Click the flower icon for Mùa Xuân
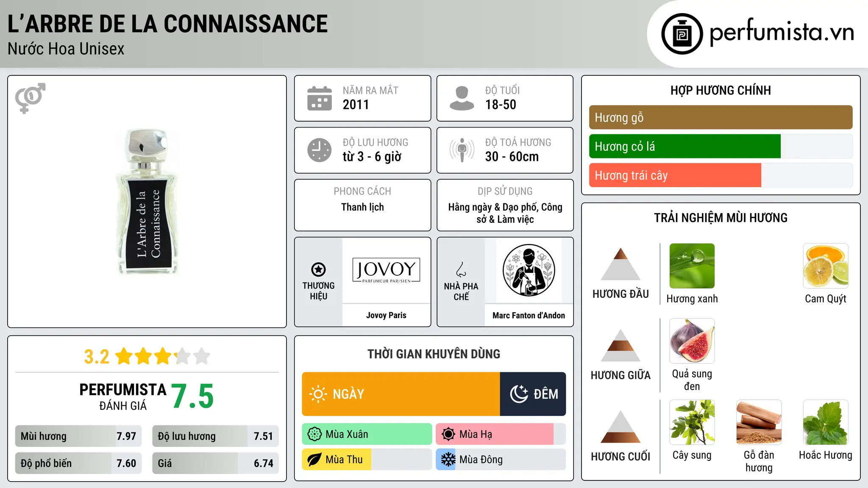 pyautogui.click(x=314, y=434)
